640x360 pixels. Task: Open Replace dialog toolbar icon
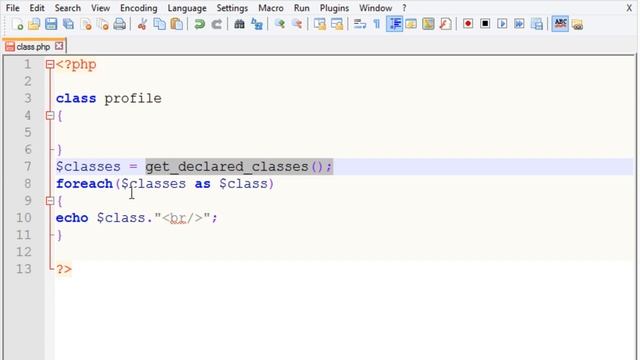[257, 24]
